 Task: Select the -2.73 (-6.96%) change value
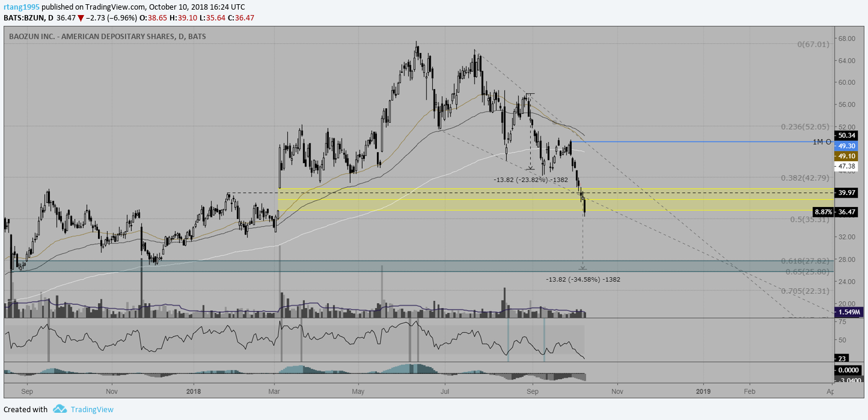(112, 19)
